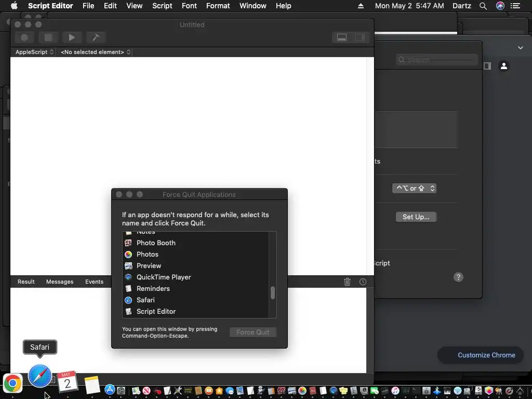The image size is (532, 399).
Task: Open the log history clock icon
Action: pyautogui.click(x=363, y=282)
